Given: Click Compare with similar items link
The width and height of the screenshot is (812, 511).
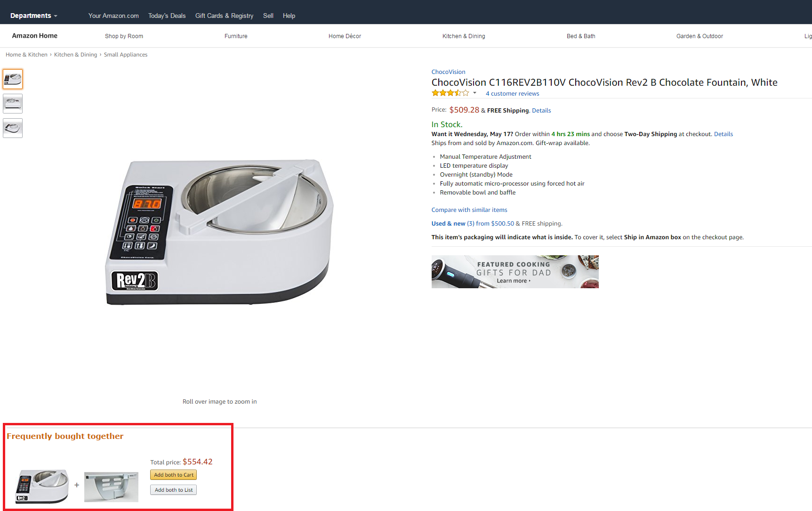Looking at the screenshot, I should point(469,210).
